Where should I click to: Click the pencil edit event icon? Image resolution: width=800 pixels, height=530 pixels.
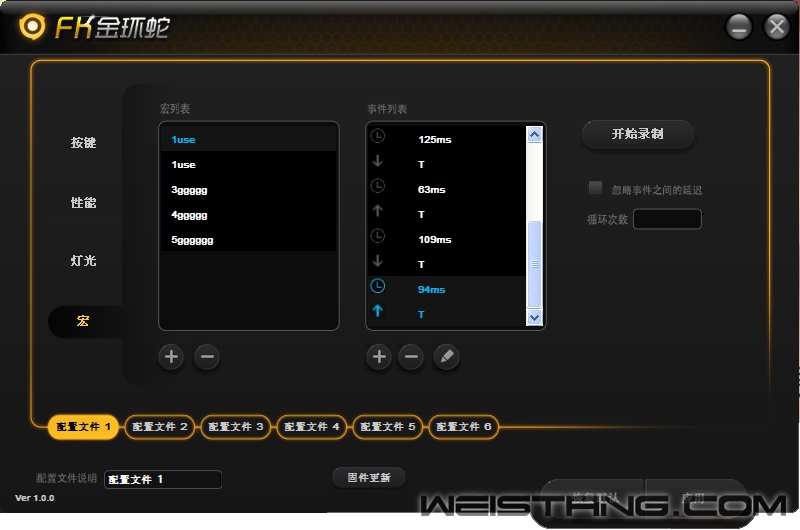pyautogui.click(x=447, y=357)
